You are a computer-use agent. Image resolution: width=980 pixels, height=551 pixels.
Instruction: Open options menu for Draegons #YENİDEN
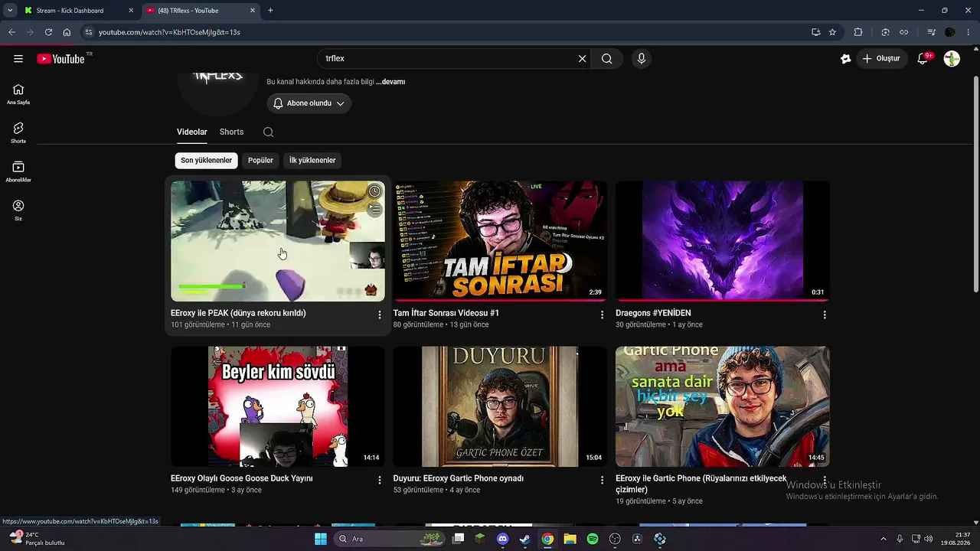pos(825,315)
